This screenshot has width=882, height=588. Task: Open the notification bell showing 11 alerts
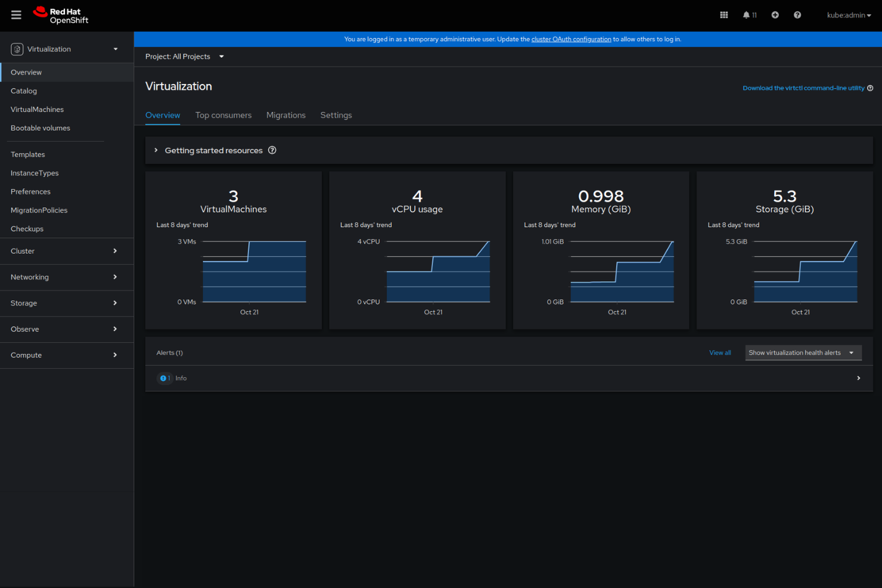[x=746, y=15]
